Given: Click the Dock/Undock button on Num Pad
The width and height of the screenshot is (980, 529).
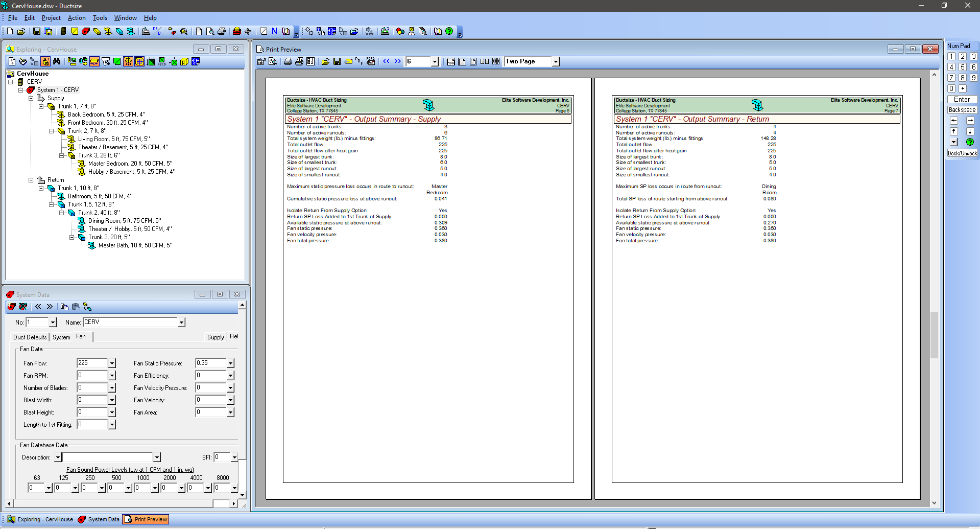Looking at the screenshot, I should 962,153.
